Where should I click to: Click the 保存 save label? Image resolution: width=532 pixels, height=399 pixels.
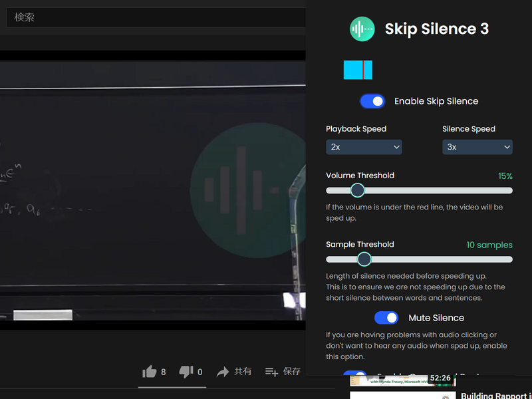[292, 372]
